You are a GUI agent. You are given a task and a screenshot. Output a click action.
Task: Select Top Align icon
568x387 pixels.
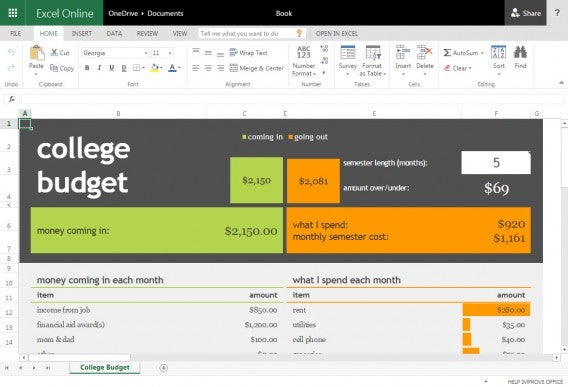tap(196, 51)
